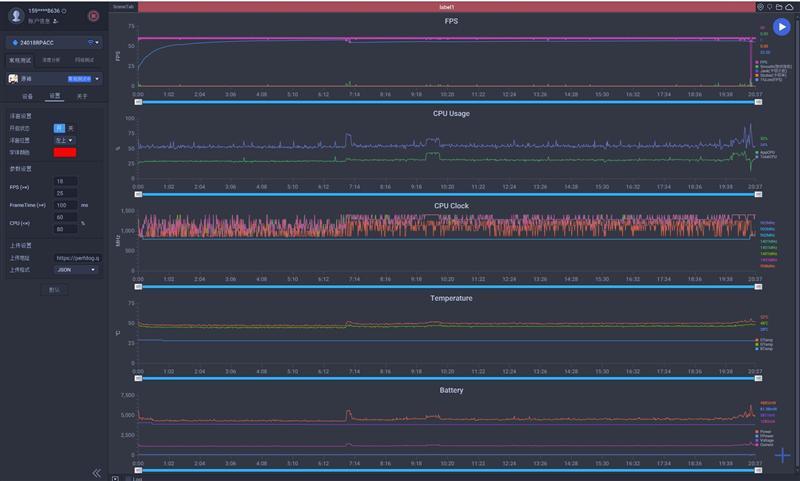Click the app icon in the app selector
The height and width of the screenshot is (481, 800).
[13, 79]
